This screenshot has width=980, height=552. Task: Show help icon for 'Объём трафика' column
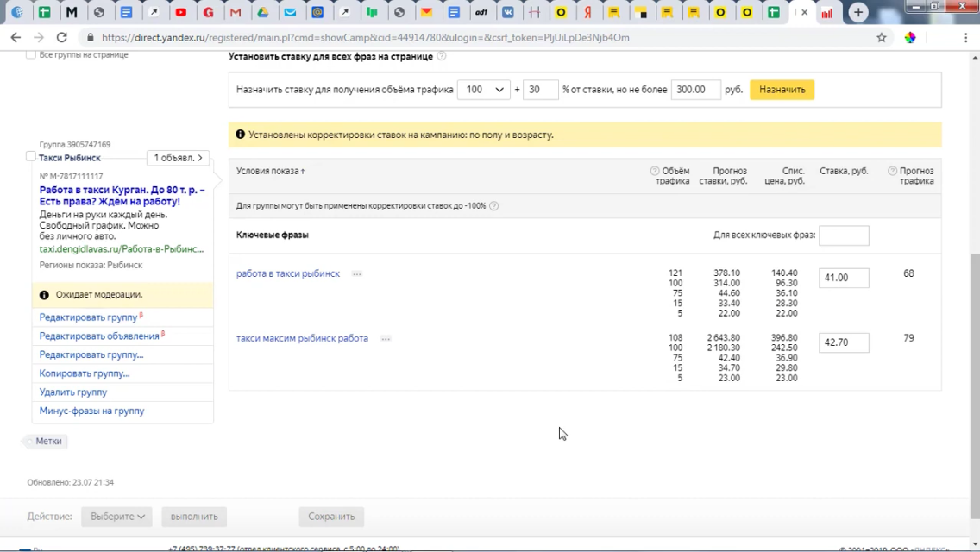[655, 171]
